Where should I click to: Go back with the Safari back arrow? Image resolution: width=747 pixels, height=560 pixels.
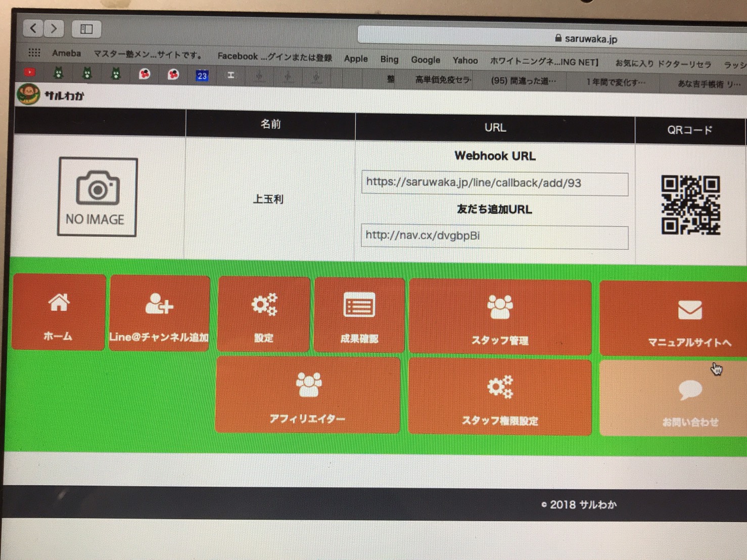coord(33,28)
